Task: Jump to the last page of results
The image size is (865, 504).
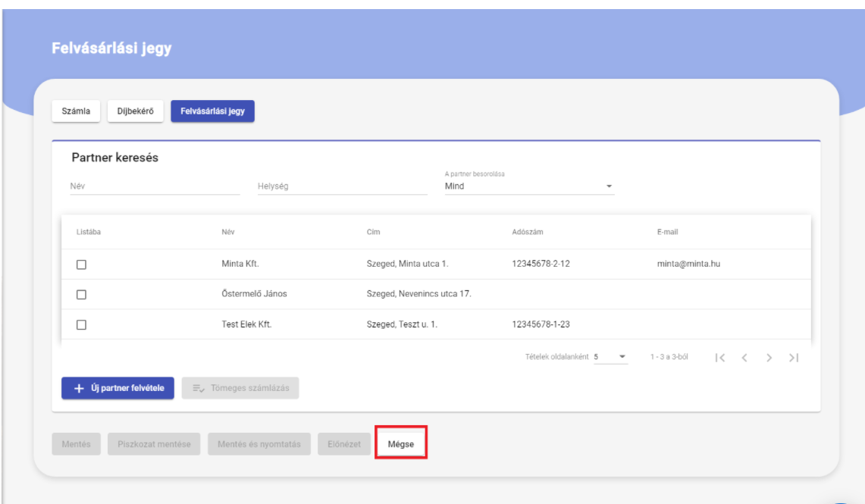Action: tap(794, 358)
